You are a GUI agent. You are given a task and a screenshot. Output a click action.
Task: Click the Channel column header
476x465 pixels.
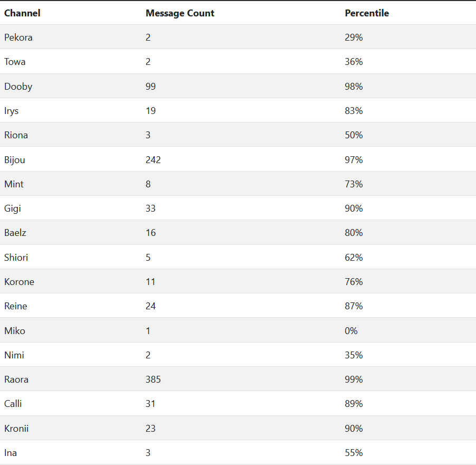pos(22,13)
